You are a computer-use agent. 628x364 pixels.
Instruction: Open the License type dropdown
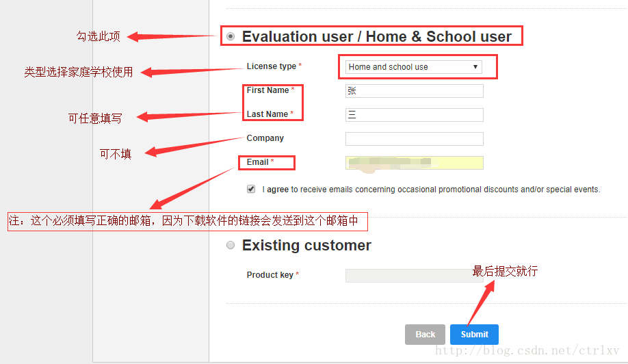(x=413, y=67)
